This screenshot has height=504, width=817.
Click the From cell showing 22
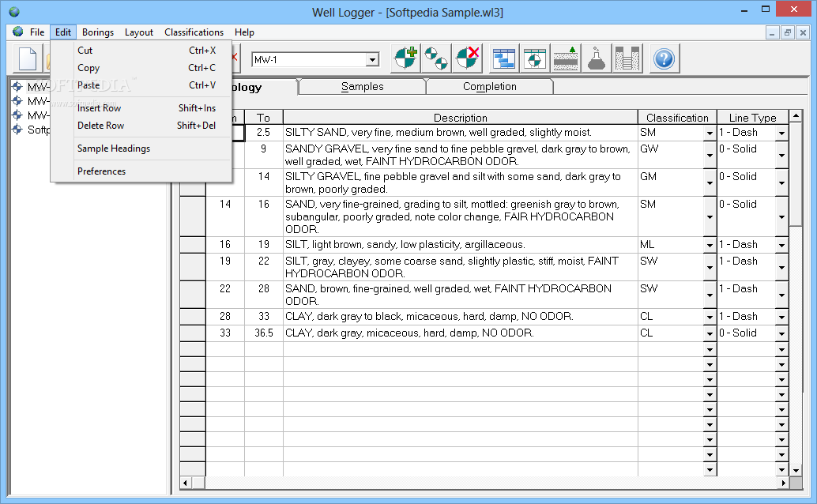coord(225,295)
